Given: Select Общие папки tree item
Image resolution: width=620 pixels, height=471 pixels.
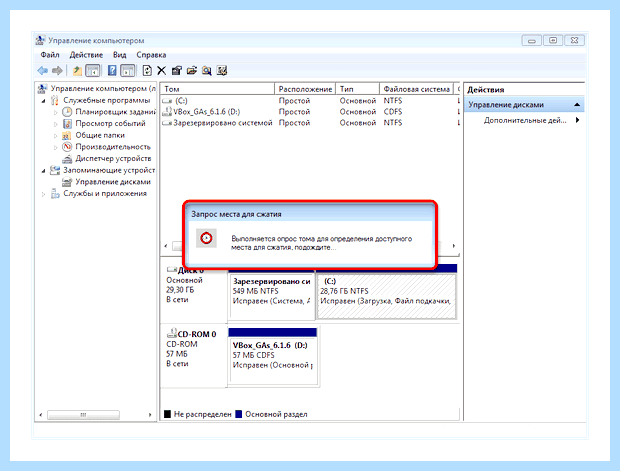Looking at the screenshot, I should pyautogui.click(x=100, y=135).
